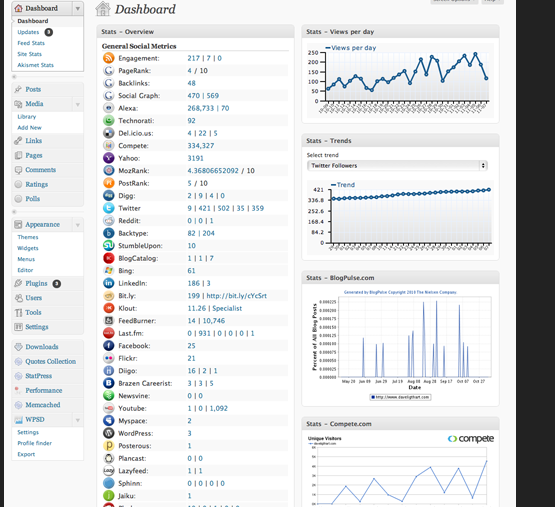Click the Digg icon
Image resolution: width=555 pixels, height=507 pixels.
point(109,195)
